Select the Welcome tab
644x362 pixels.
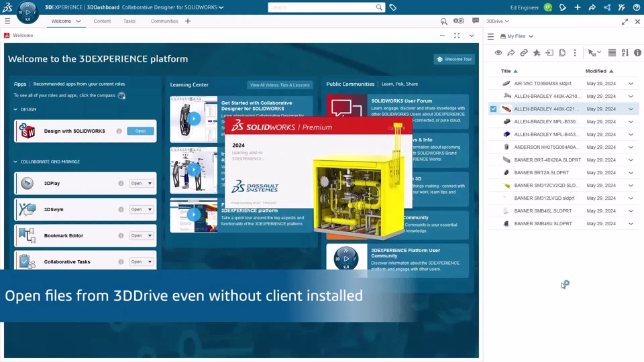point(61,21)
